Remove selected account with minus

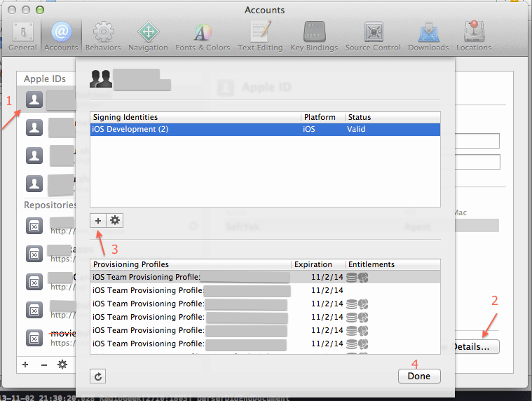[x=44, y=365]
